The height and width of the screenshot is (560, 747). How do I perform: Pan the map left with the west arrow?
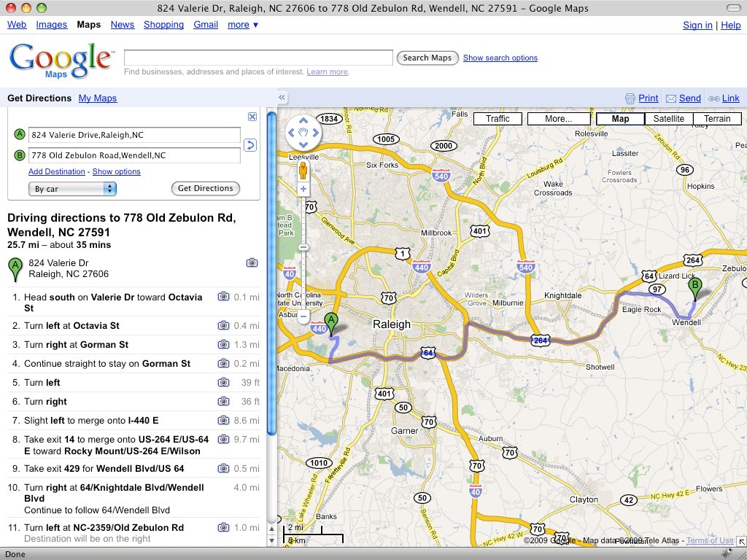click(292, 133)
